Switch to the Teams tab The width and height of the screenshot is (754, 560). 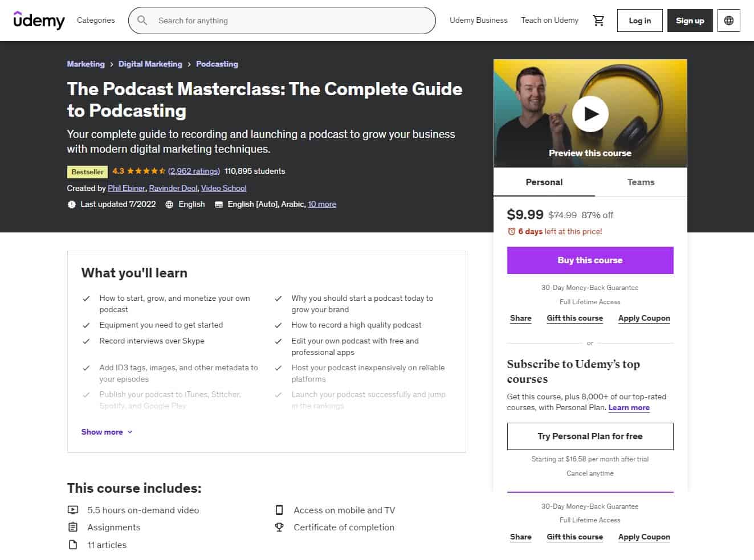641,182
